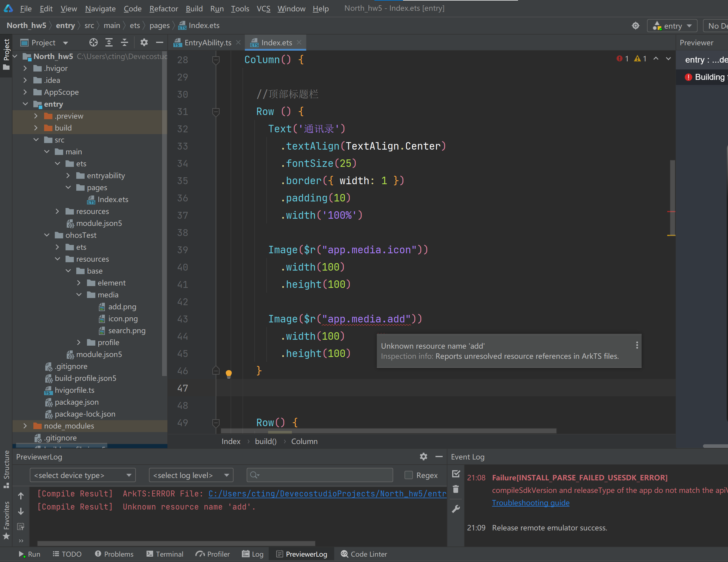The image size is (728, 562).
Task: Click the Structure side panel button
Action: 6,469
